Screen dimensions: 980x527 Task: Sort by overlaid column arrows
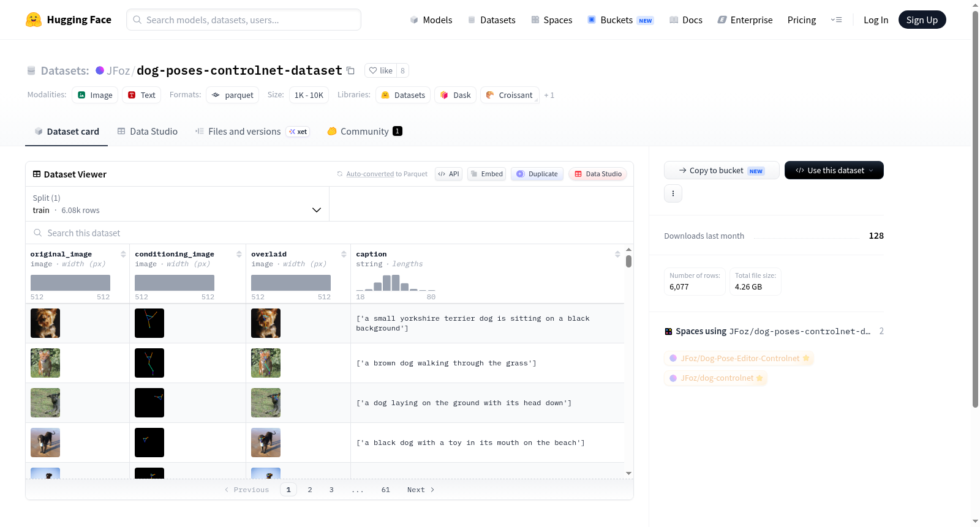point(344,254)
